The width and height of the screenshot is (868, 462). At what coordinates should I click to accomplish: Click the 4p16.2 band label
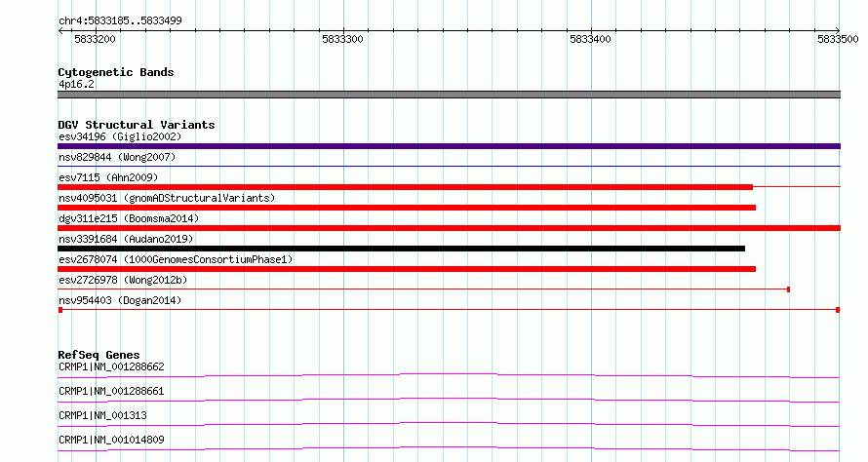76,84
